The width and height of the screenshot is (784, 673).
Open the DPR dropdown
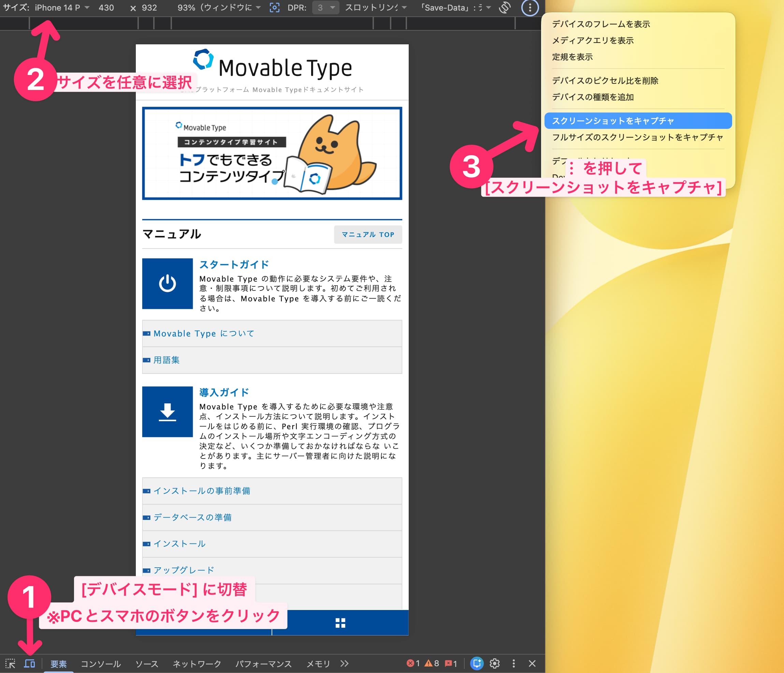click(x=325, y=8)
